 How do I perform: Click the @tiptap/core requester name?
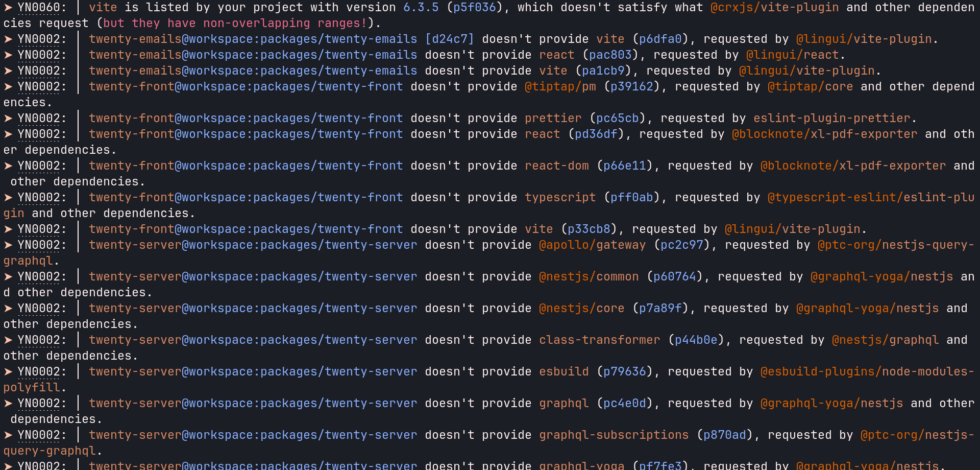click(811, 87)
